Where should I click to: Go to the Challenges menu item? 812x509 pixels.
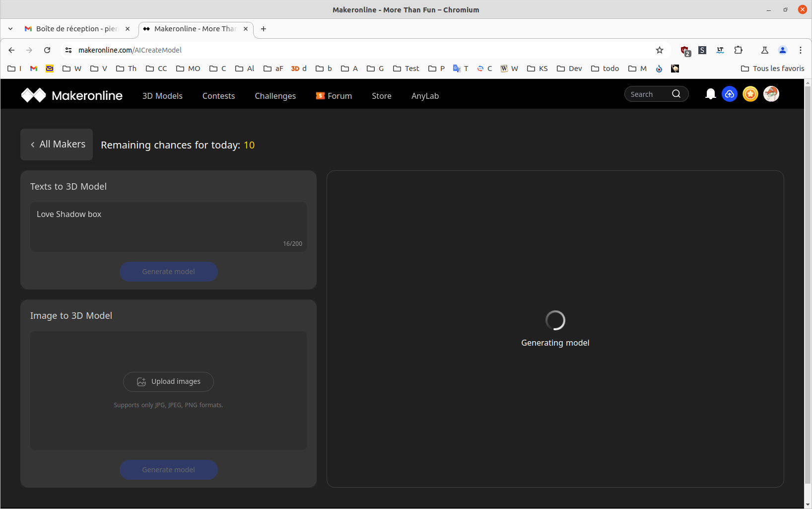pos(275,96)
